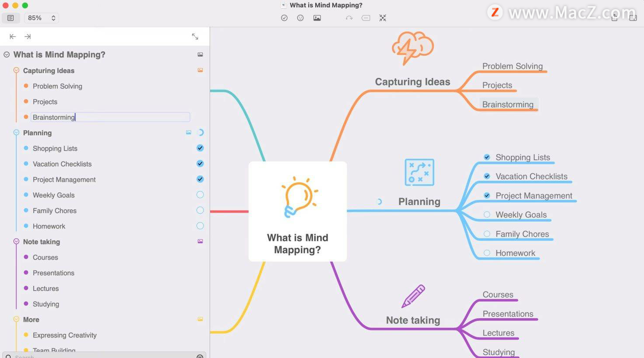Click the curved connection arrow icon
This screenshot has height=358, width=644.
click(x=349, y=18)
